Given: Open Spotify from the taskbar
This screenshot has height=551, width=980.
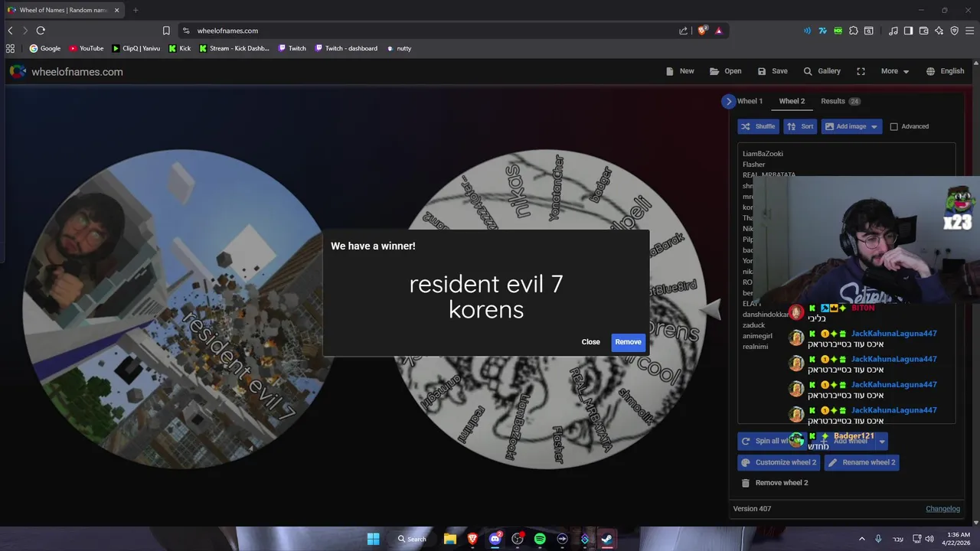Looking at the screenshot, I should point(540,539).
